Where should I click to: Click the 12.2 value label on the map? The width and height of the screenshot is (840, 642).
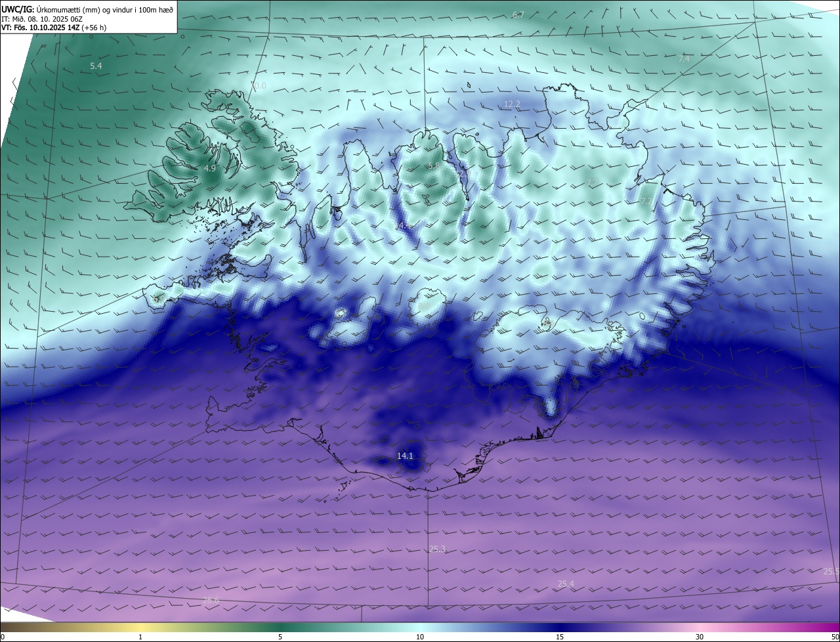[512, 104]
